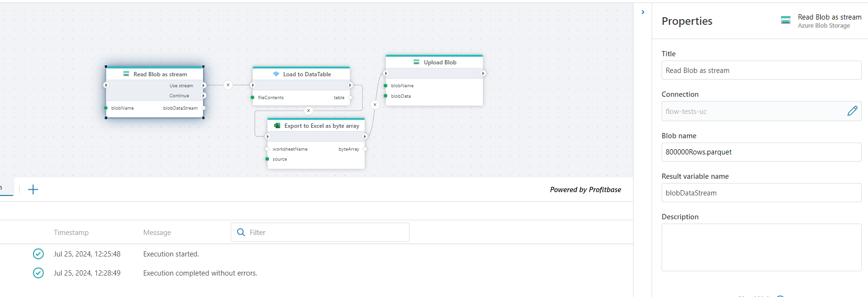Focus the Result variable name field
Viewport: 868px width, 297px height.
click(761, 193)
